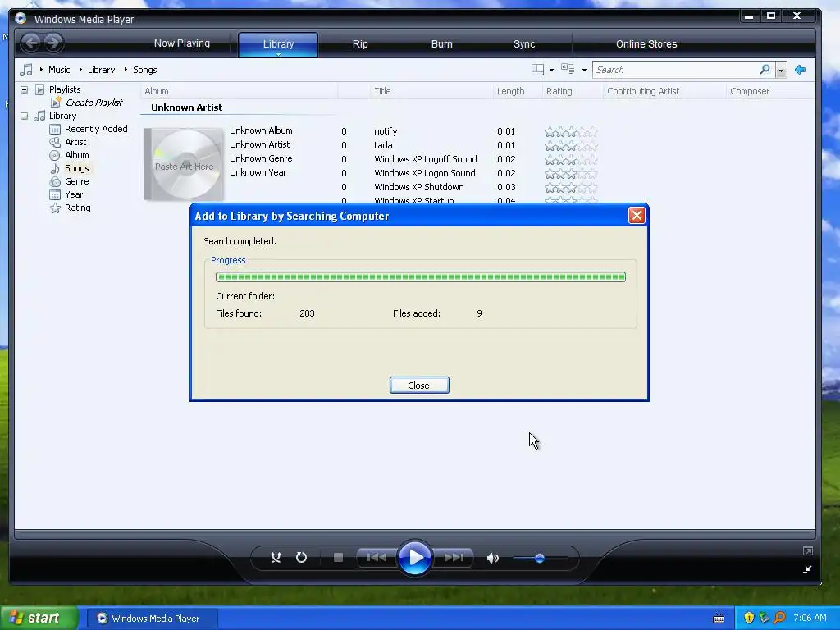Toggle repeat mode
Viewport: 840px width, 630px height.
302,558
